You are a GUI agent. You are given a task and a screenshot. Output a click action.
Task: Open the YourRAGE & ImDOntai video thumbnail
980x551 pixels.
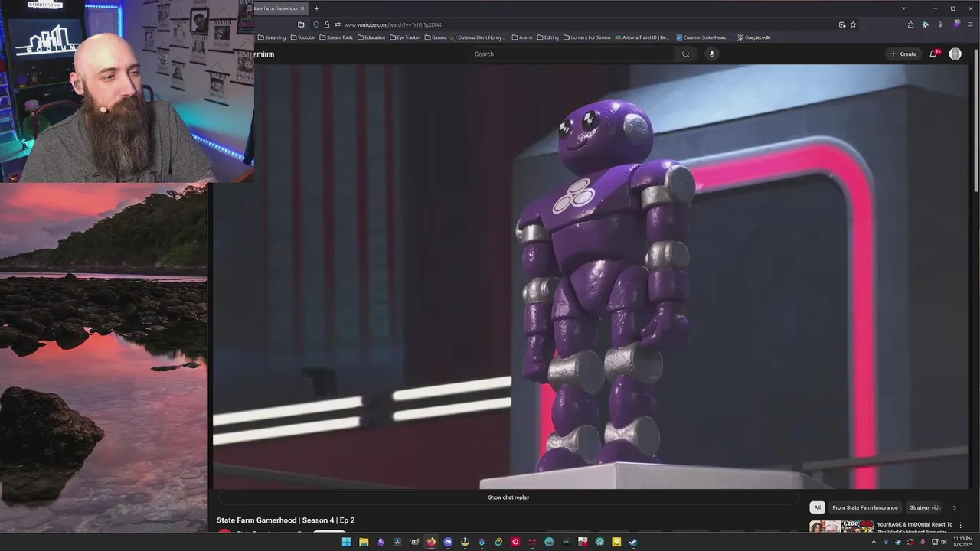pyautogui.click(x=841, y=526)
